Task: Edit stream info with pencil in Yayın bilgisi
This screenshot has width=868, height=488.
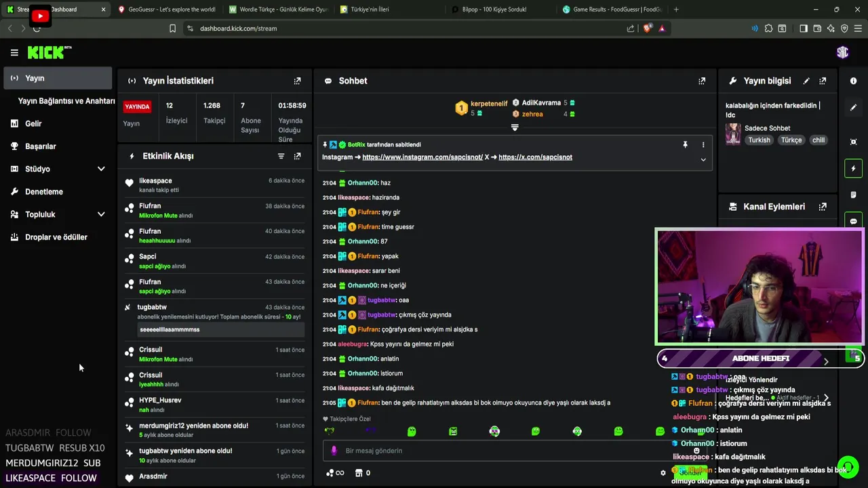Action: click(806, 81)
